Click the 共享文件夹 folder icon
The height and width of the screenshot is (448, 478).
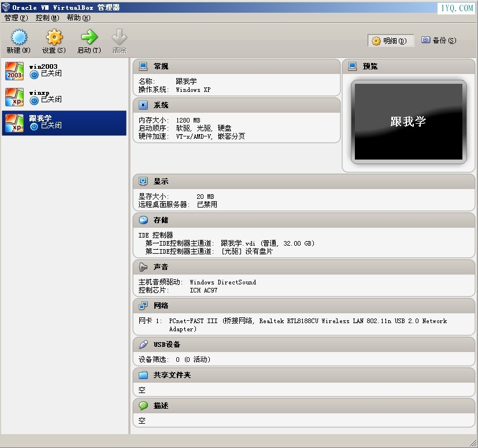pos(143,375)
